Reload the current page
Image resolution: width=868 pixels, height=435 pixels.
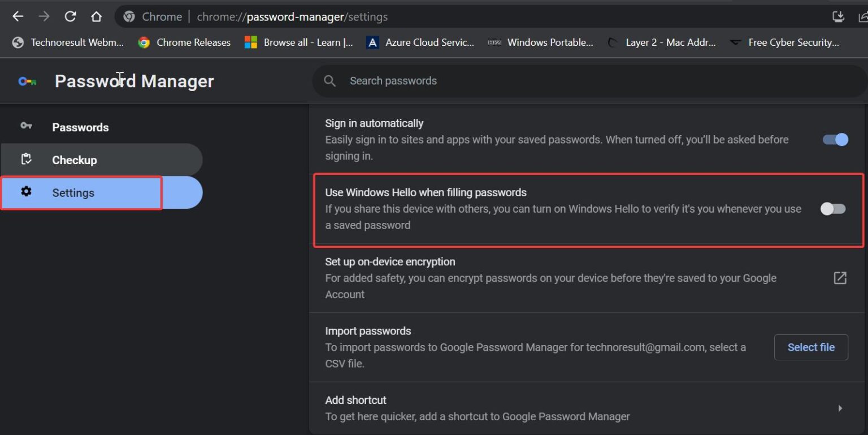(x=70, y=16)
